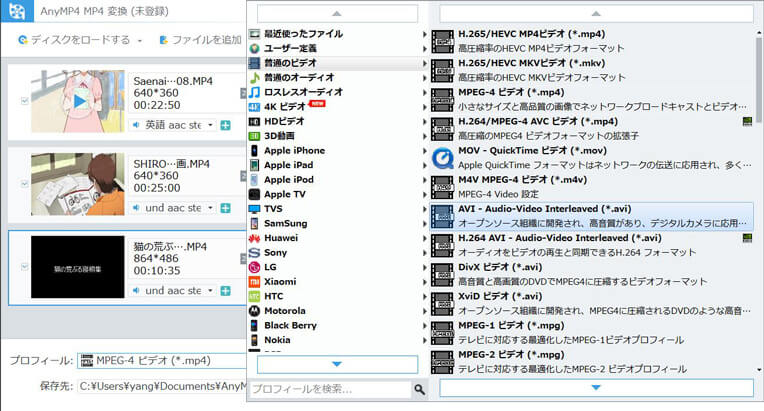Click the Sony logo icon
The height and width of the screenshot is (411, 764).
pyautogui.click(x=254, y=253)
